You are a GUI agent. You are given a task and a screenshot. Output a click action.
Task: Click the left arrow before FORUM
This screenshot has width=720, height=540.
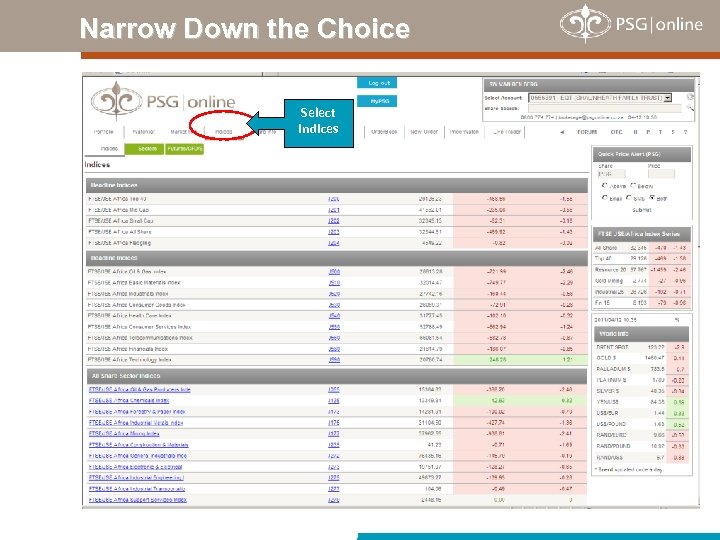click(x=562, y=132)
